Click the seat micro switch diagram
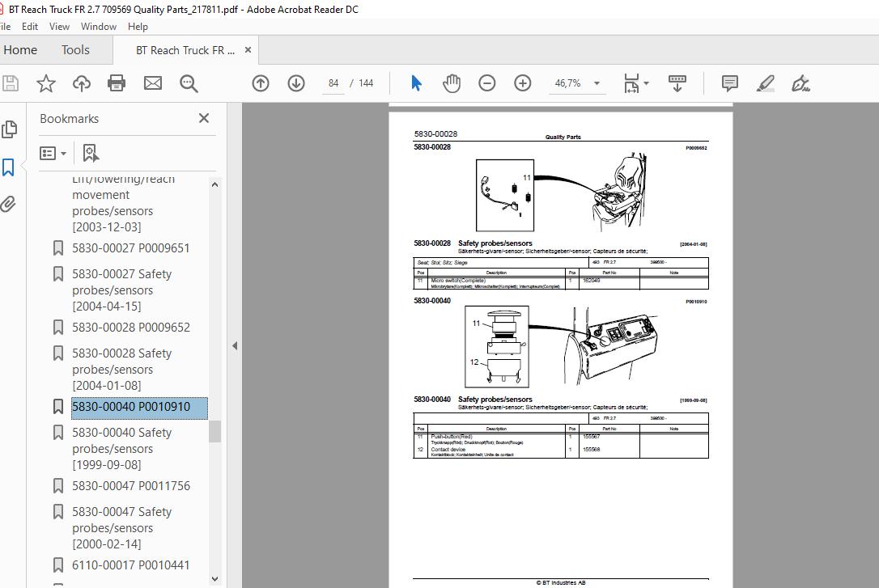 point(504,196)
